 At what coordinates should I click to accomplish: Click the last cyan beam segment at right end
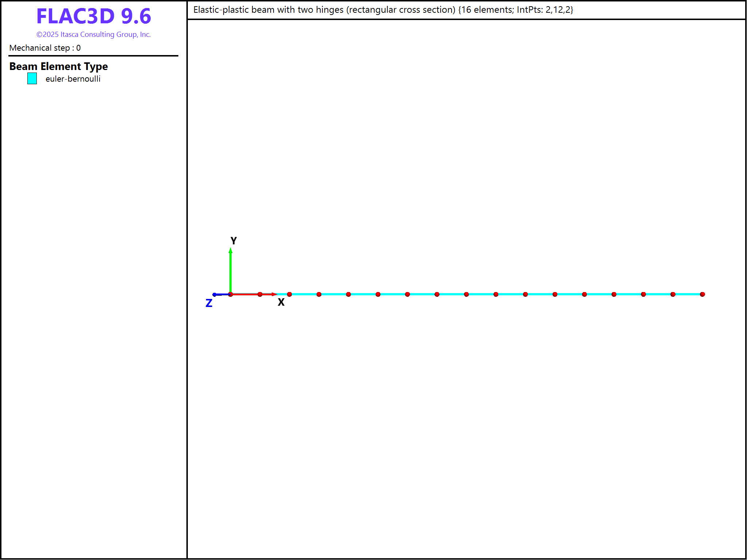tap(688, 294)
